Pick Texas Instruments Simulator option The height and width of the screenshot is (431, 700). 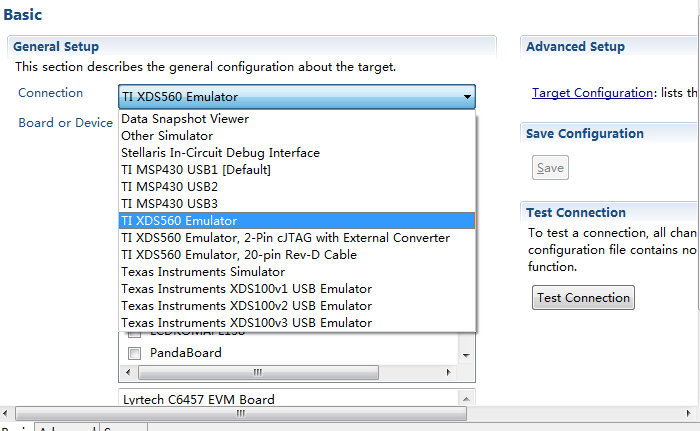pyautogui.click(x=203, y=272)
